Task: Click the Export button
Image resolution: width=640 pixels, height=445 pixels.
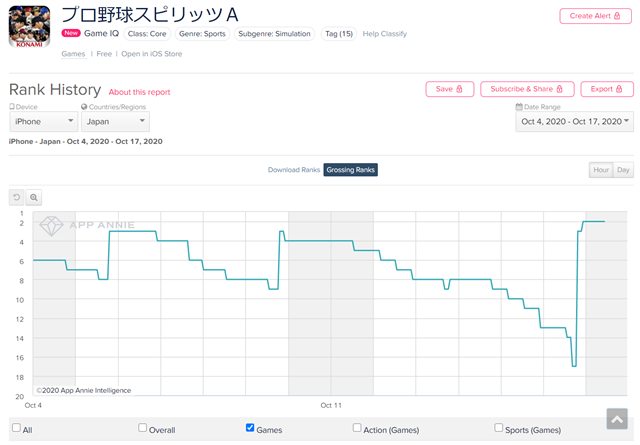Action: pyautogui.click(x=607, y=89)
